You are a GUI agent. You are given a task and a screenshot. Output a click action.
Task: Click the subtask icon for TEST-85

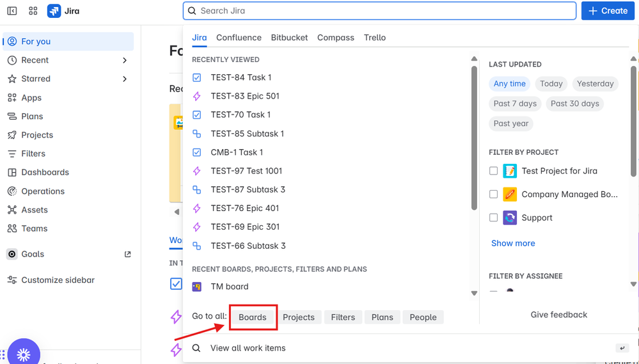tap(197, 134)
